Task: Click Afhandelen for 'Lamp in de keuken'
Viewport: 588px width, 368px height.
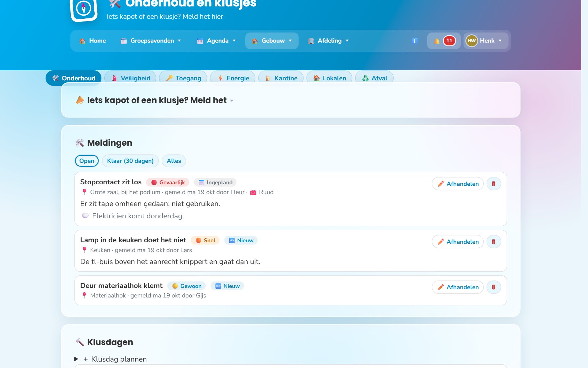Action: (x=458, y=242)
